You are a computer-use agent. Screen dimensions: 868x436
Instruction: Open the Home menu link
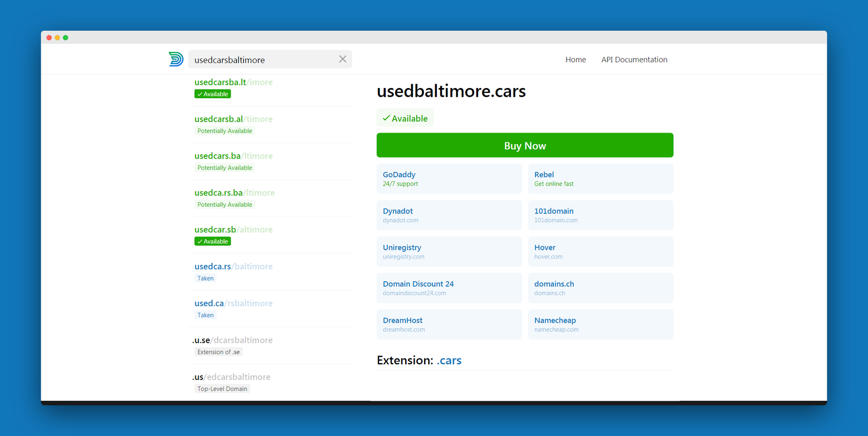pyautogui.click(x=576, y=60)
